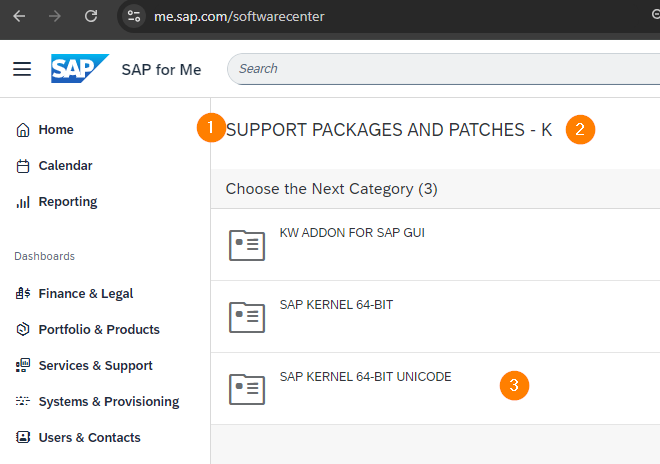Click the Reporting bar chart icon
The width and height of the screenshot is (660, 464).
[x=23, y=202]
